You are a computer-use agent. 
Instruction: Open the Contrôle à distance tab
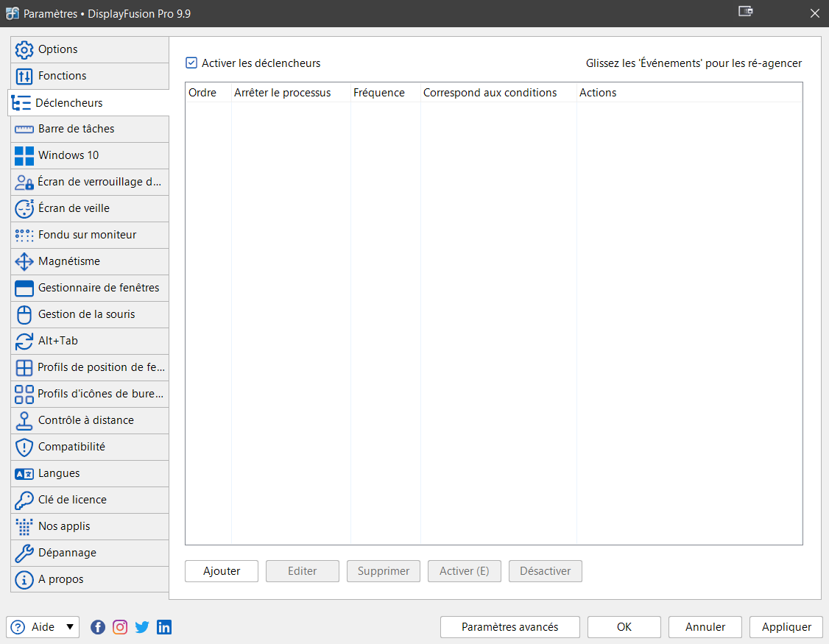click(x=90, y=420)
